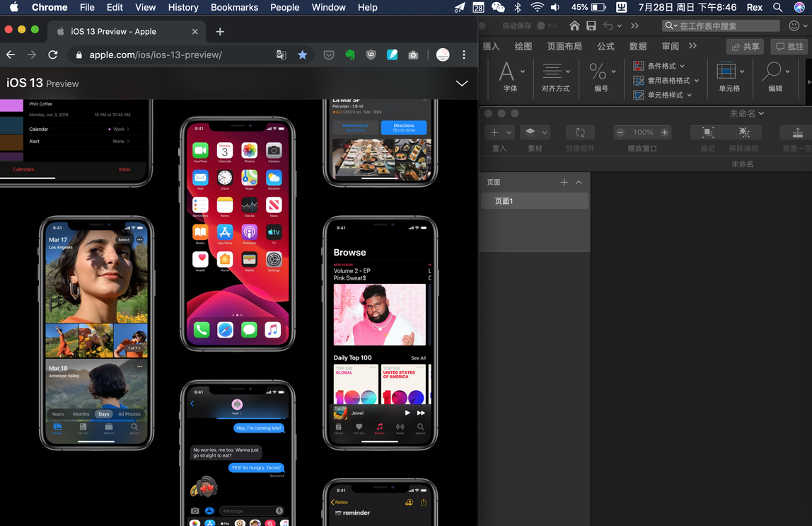Open the History menu
This screenshot has height=526, width=812.
click(x=182, y=7)
